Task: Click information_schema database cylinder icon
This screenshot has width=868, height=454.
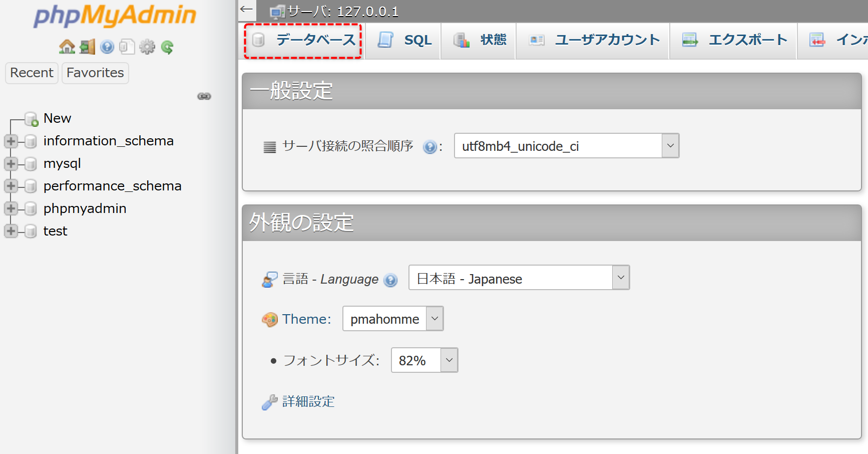Action: pyautogui.click(x=31, y=141)
